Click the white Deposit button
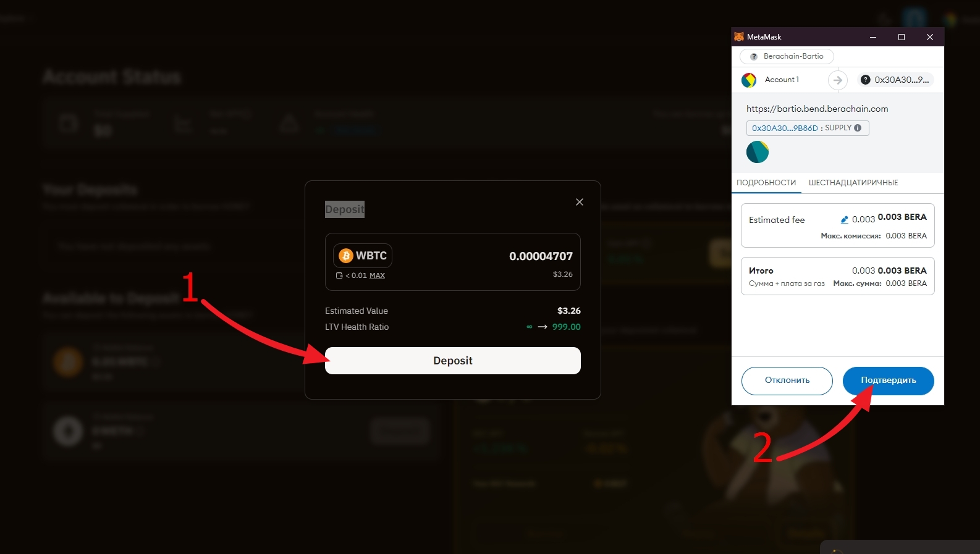This screenshot has width=980, height=554. coord(453,361)
